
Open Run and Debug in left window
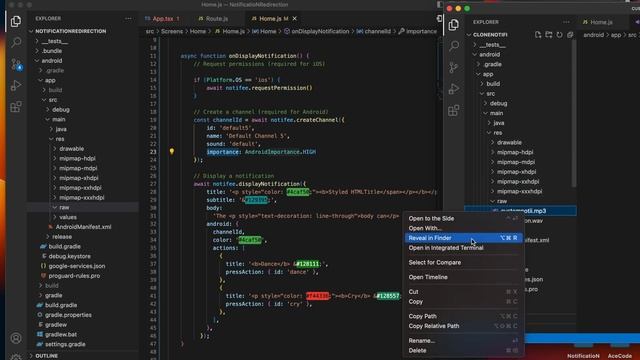pos(16,85)
